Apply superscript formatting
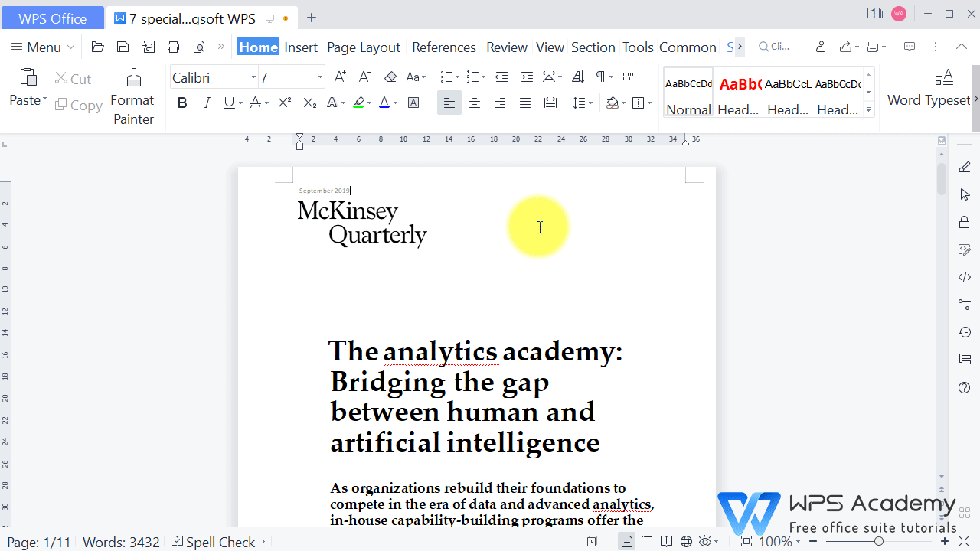This screenshot has width=980, height=551. click(x=284, y=103)
